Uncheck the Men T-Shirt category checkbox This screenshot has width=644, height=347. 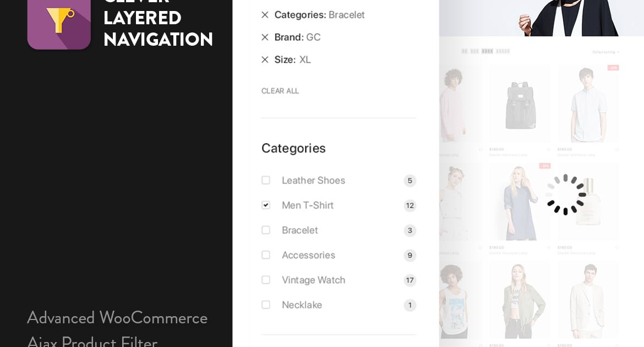266,205
